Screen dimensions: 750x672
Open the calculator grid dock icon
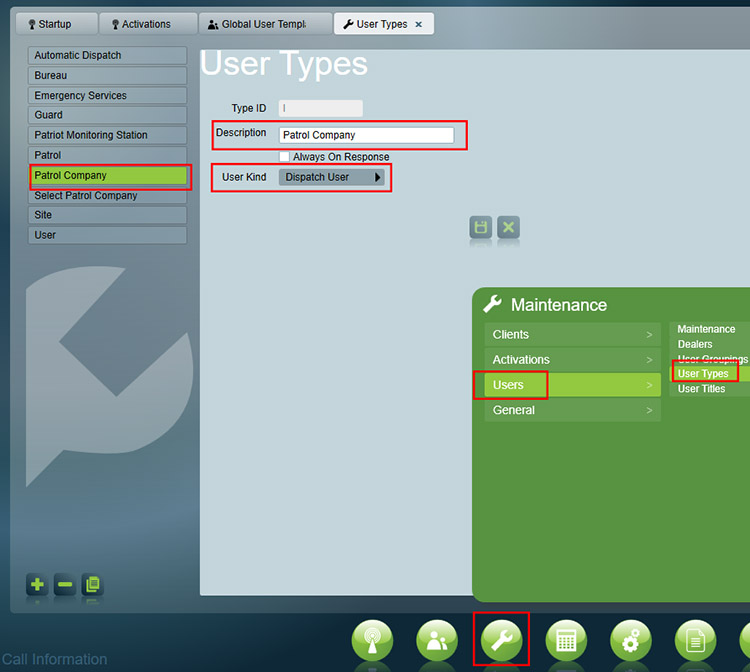coord(566,640)
